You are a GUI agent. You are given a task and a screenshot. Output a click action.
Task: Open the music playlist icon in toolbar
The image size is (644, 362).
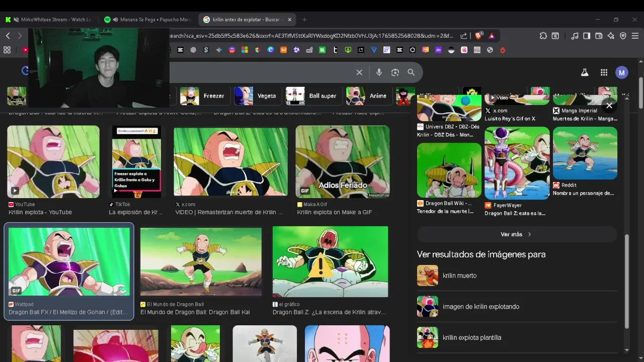coord(575,36)
